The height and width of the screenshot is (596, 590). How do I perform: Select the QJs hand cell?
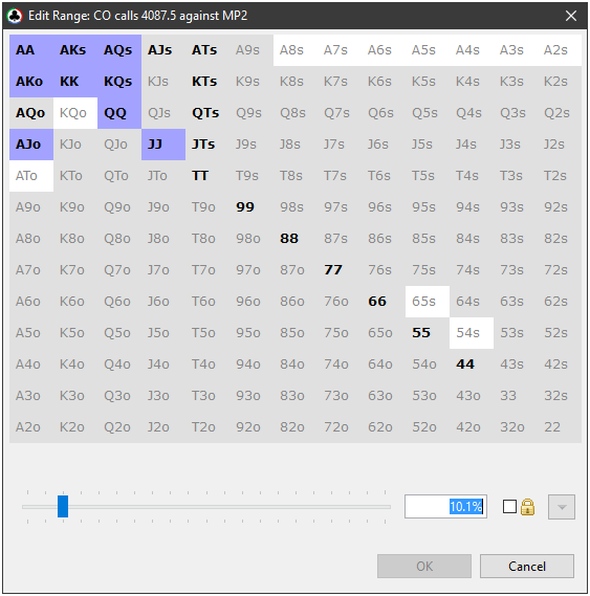(163, 113)
